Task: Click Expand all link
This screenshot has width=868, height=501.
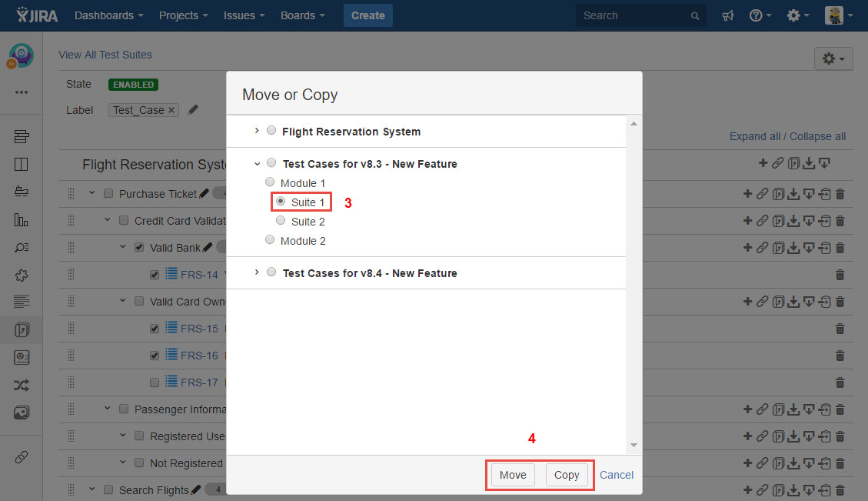Action: pos(754,136)
